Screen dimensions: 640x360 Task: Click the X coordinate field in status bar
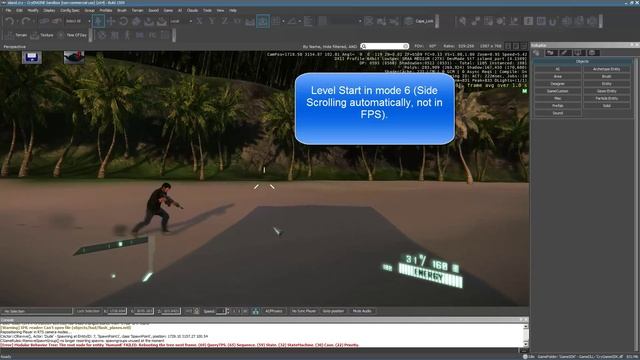pyautogui.click(x=116, y=311)
